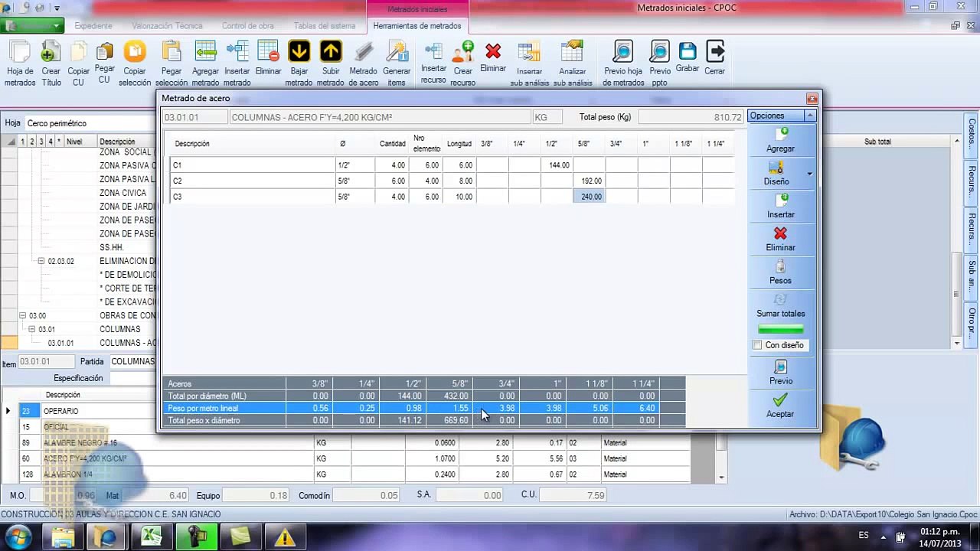Click Agregar in steel dialog

click(x=780, y=141)
